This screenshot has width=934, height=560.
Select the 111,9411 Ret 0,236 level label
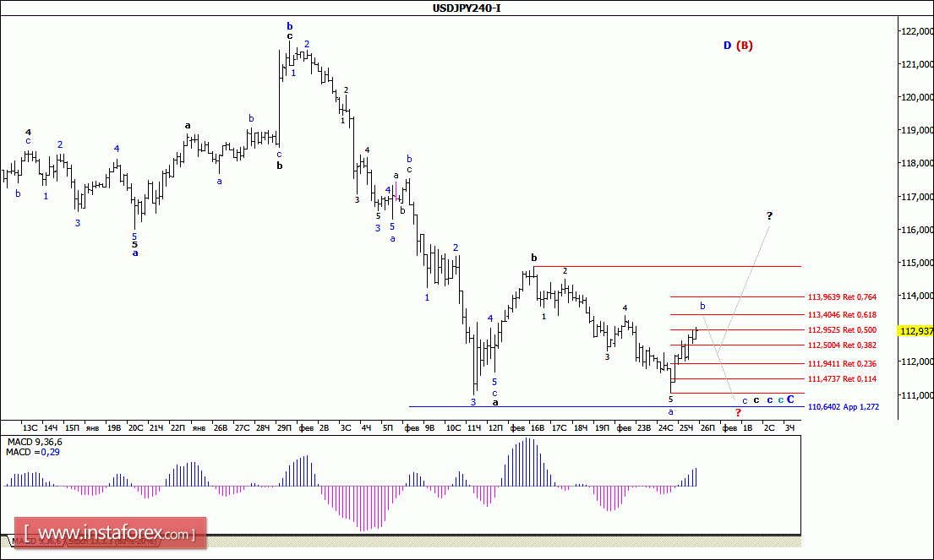point(842,363)
